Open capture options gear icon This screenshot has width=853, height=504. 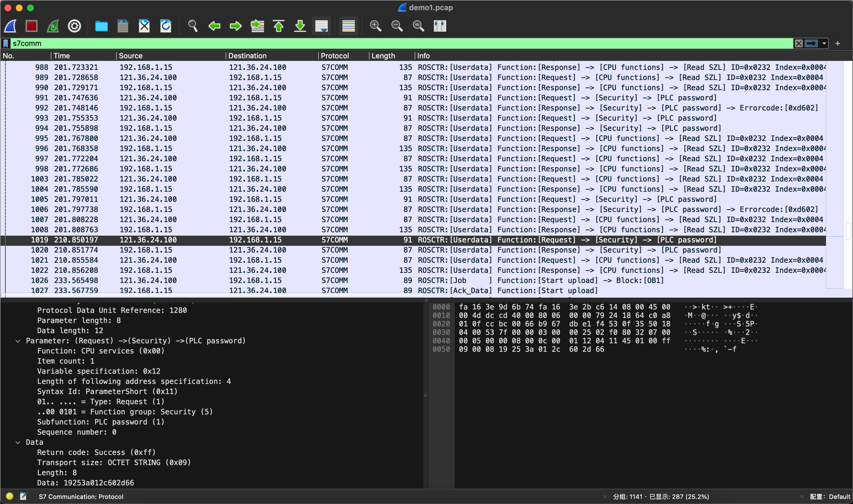click(74, 26)
